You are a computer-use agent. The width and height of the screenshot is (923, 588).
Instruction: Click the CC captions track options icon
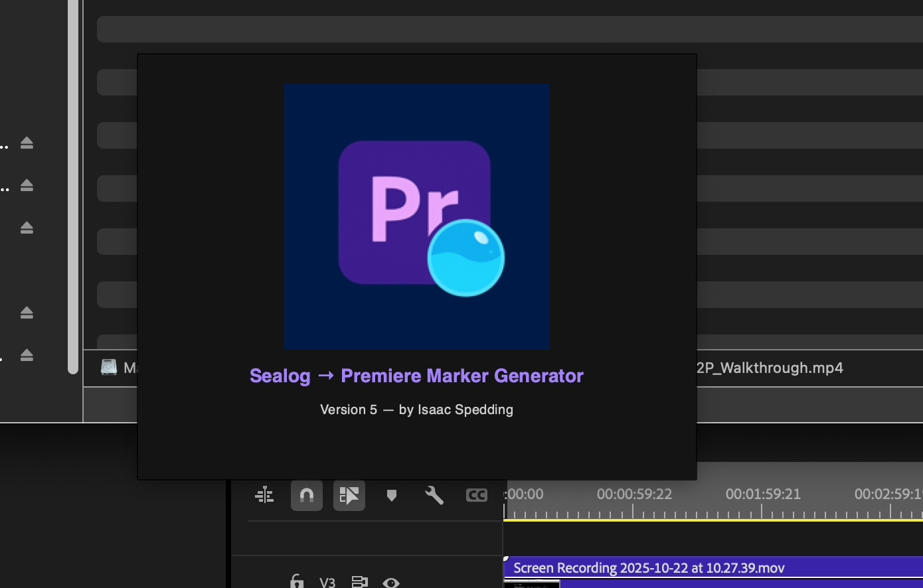click(x=477, y=495)
